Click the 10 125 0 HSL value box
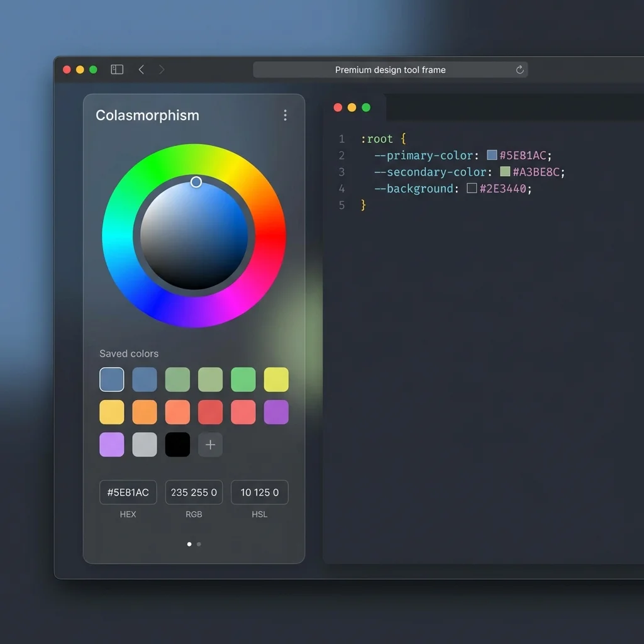This screenshot has width=644, height=644. (259, 492)
